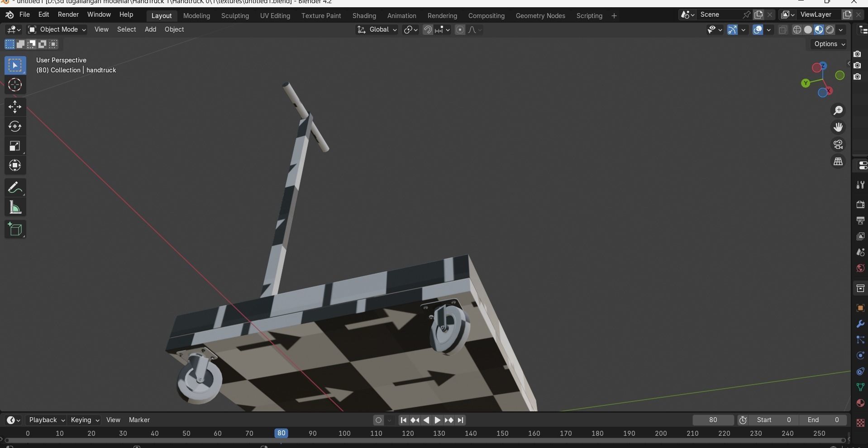868x448 pixels.
Task: Toggle preview range clock icon in timeline
Action: click(x=743, y=420)
